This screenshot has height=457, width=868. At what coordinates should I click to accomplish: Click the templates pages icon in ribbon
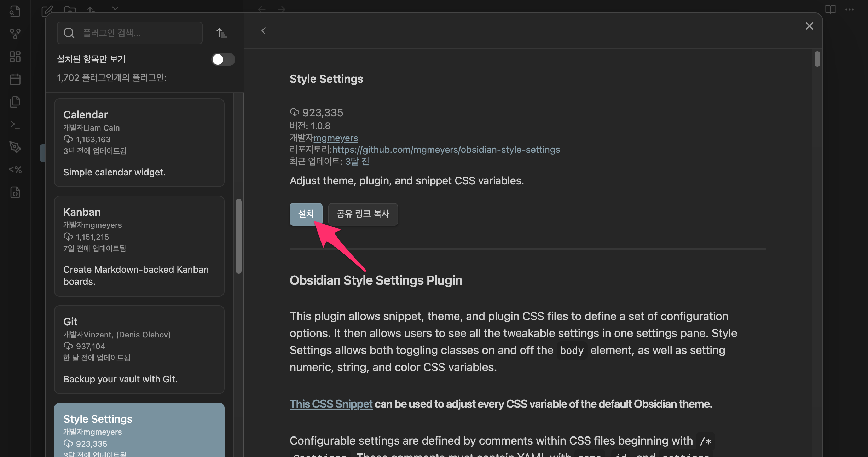pyautogui.click(x=15, y=102)
